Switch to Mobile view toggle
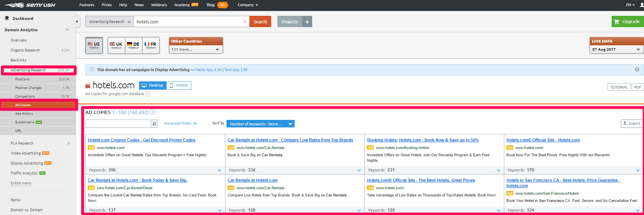The image size is (644, 215). pos(179,85)
